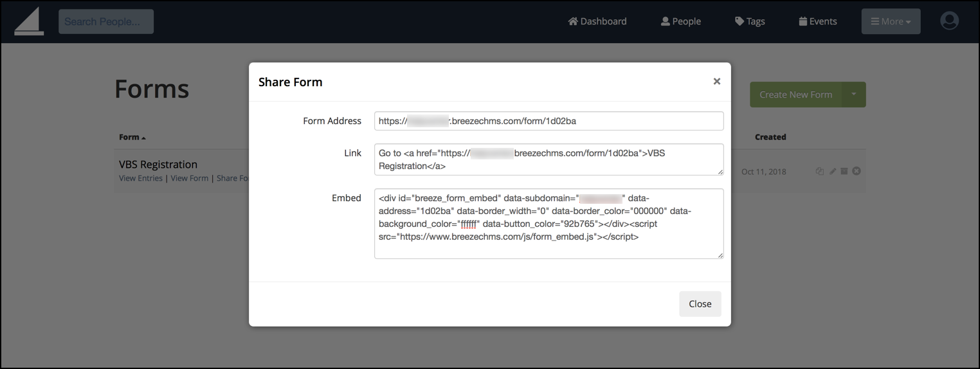Open View Entries for VBS Registration
This screenshot has width=980, height=369.
141,178
